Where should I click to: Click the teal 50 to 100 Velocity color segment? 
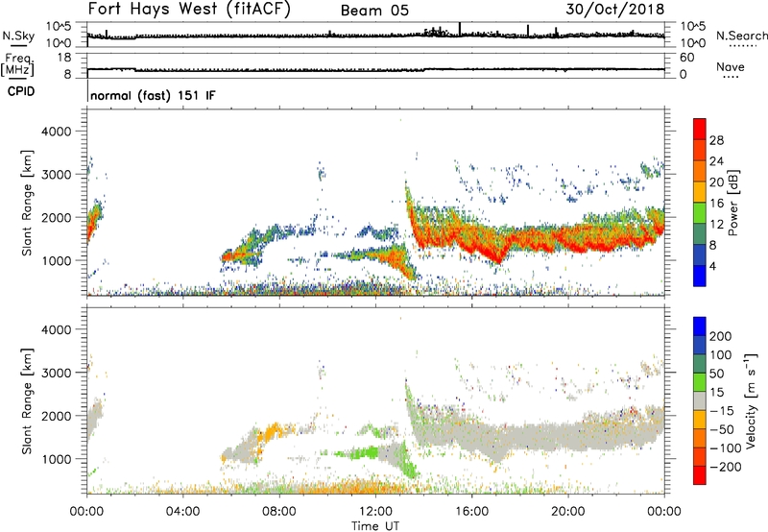(700, 364)
